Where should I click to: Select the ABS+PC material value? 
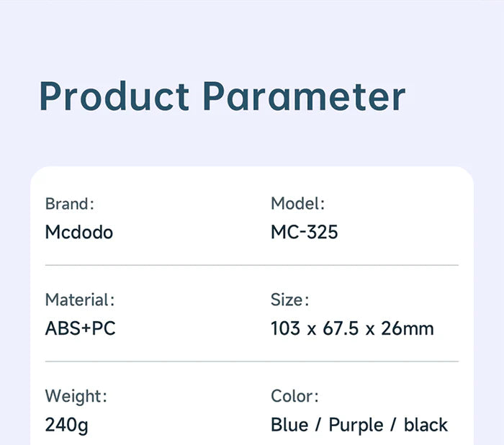[80, 329]
